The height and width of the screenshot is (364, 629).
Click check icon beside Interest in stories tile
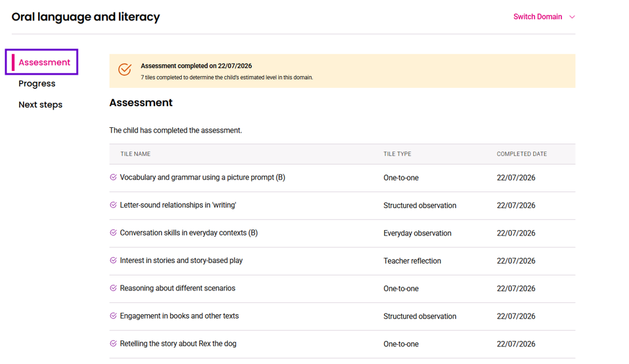[x=113, y=260]
